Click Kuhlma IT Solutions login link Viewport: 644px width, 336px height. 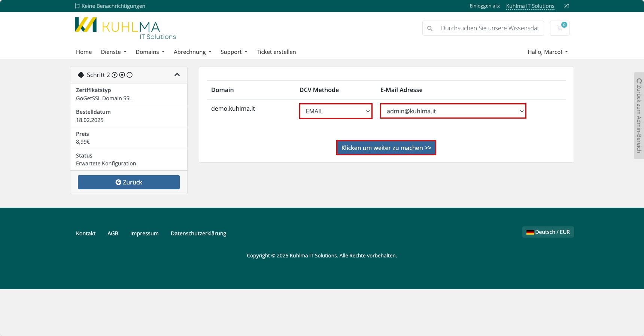click(530, 6)
